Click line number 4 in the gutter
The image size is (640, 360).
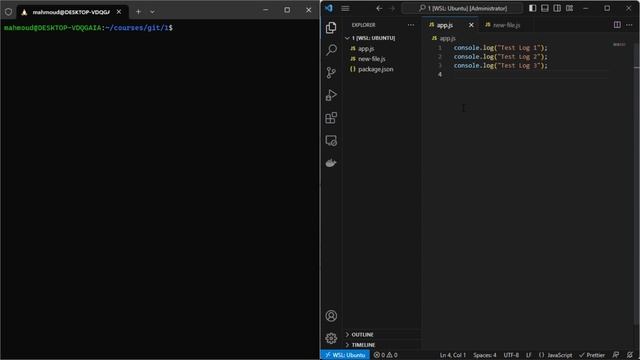pos(440,74)
